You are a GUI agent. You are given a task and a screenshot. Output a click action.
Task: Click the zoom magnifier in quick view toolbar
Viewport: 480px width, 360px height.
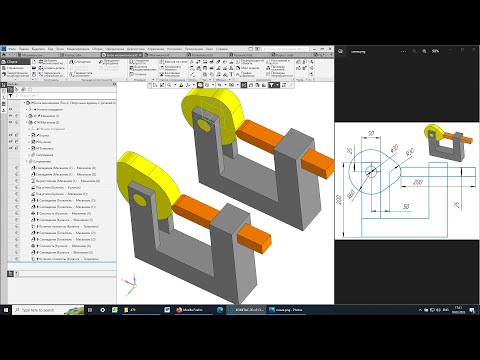coord(169,85)
